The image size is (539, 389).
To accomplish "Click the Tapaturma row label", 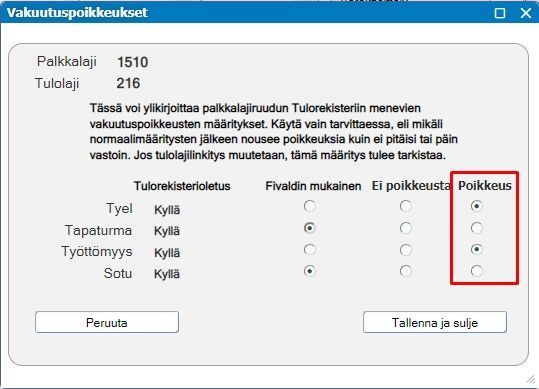I will click(x=98, y=230).
